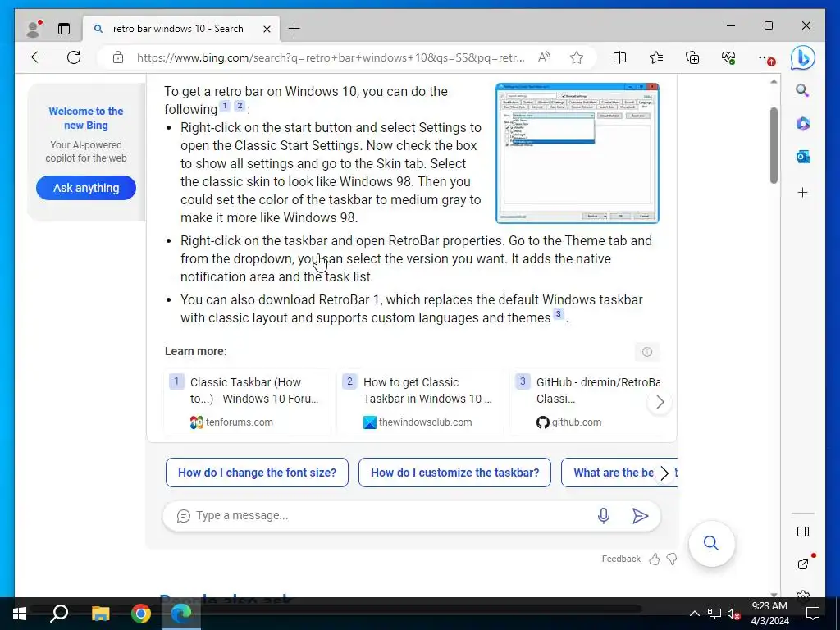Open taskbar Search

click(x=59, y=614)
